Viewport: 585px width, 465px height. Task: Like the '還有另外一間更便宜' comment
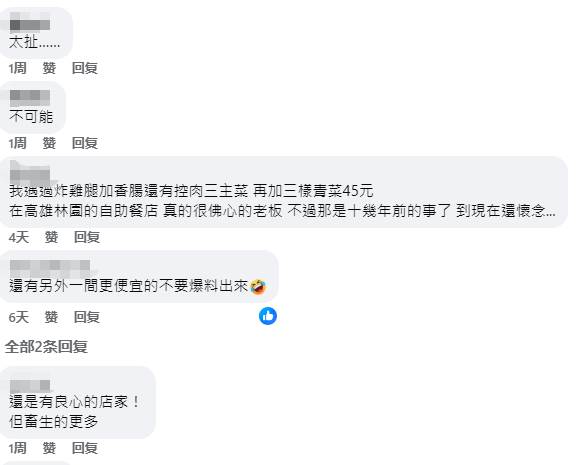click(x=51, y=317)
